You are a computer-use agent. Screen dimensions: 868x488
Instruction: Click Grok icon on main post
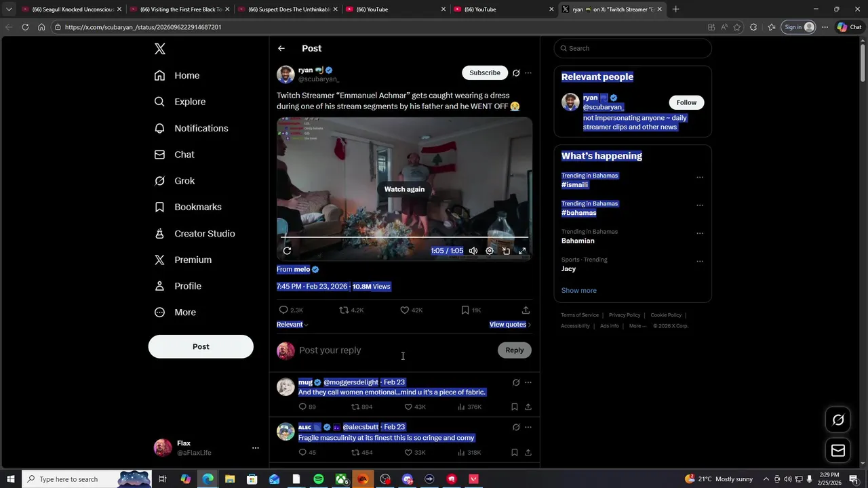tap(516, 73)
